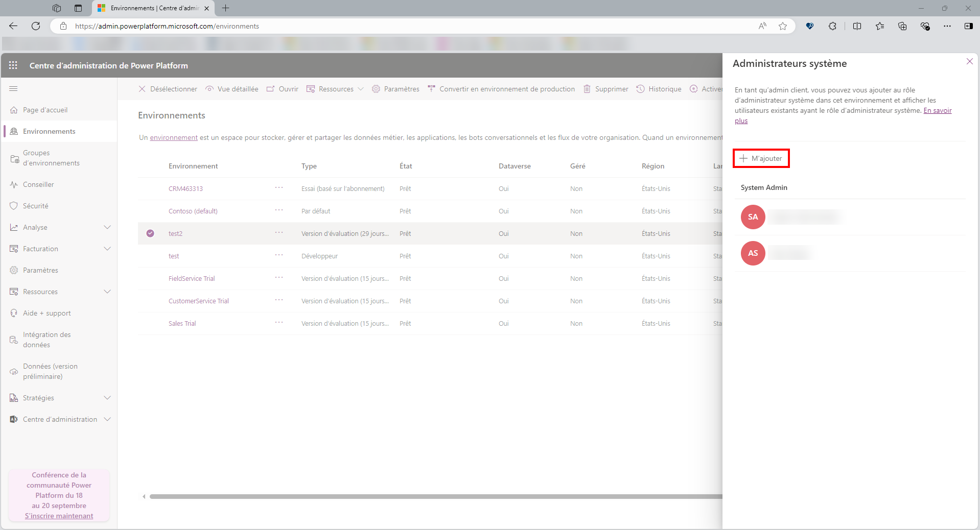Expand Centre d'administration chevron

click(107, 419)
